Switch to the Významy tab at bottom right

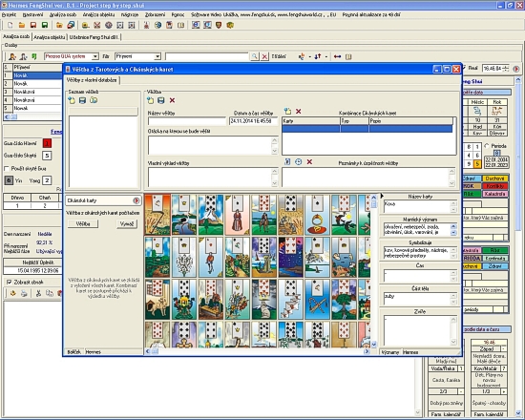pos(390,352)
